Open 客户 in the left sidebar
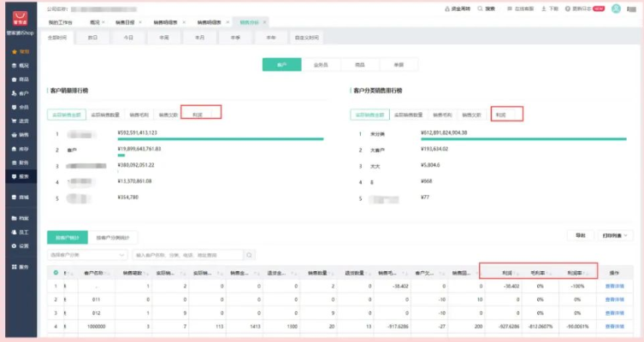644x342 pixels. point(21,92)
